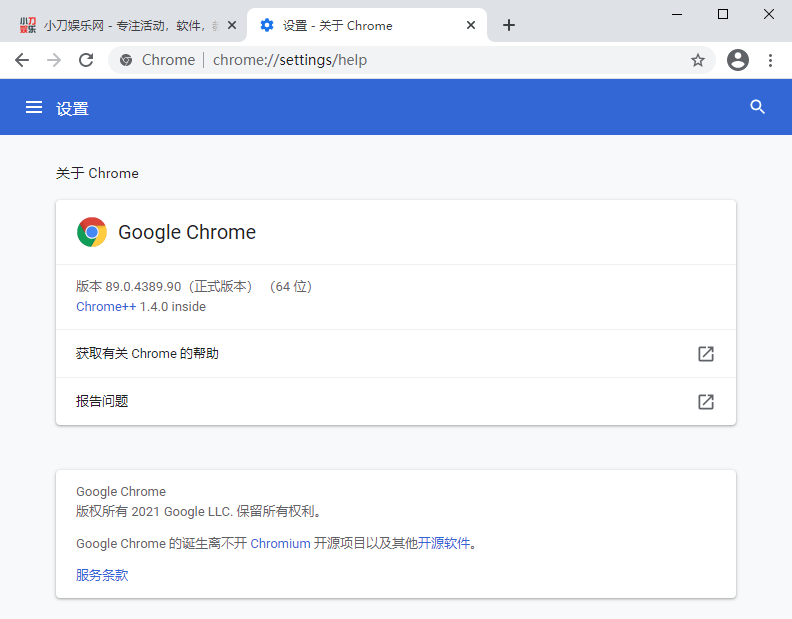Open the settings hamburger menu

point(34,107)
